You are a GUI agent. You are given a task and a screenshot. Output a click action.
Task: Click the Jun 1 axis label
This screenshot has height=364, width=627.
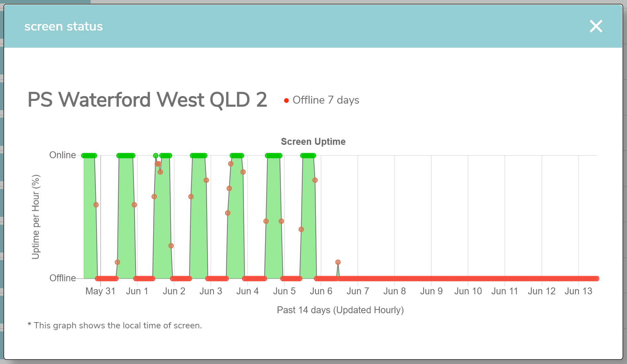tap(137, 291)
